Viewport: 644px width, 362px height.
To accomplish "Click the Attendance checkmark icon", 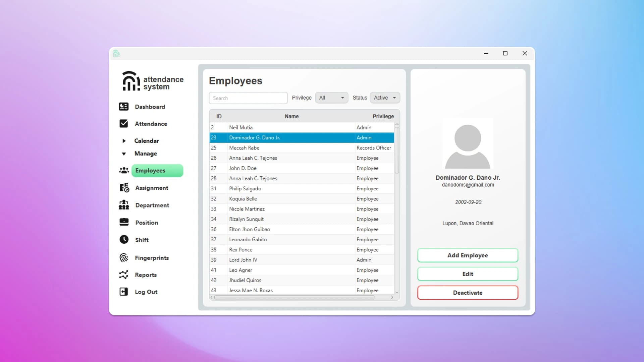I will click(x=123, y=124).
